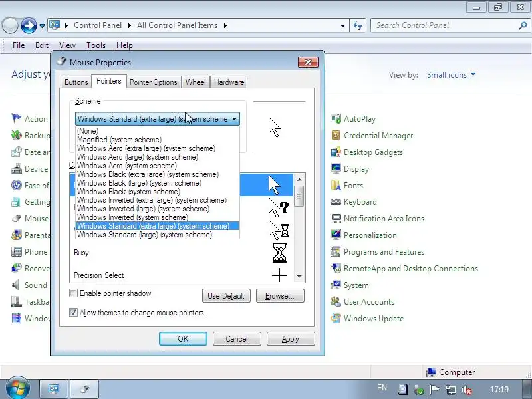
Task: Open the recent pages dropdown beside Forward
Action: (42, 26)
